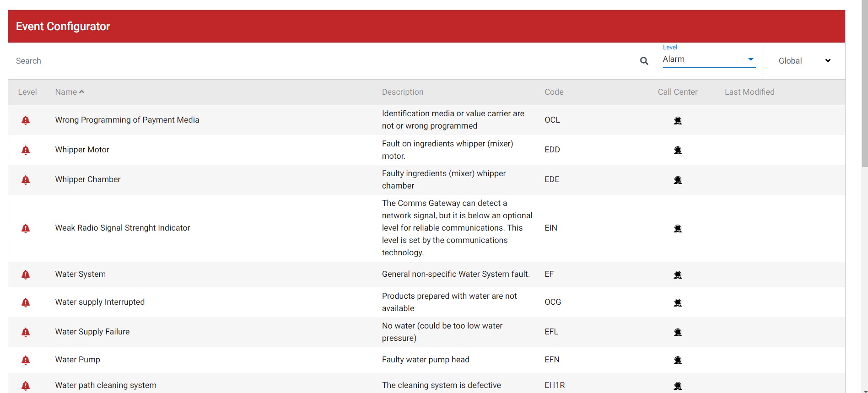Sort table by Code column header

click(554, 92)
